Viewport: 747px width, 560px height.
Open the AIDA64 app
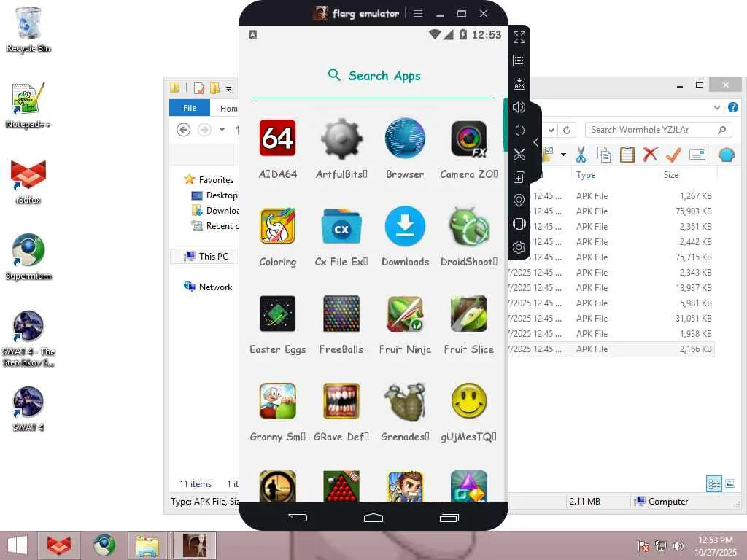[277, 138]
